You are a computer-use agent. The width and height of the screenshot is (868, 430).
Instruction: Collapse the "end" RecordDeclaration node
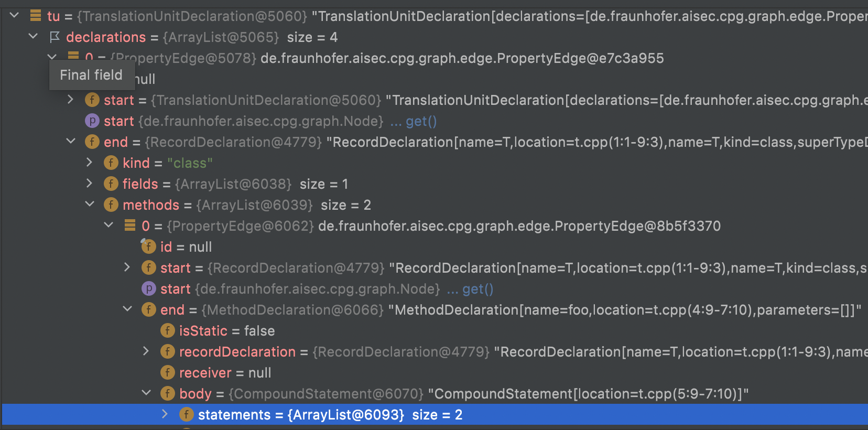point(71,142)
